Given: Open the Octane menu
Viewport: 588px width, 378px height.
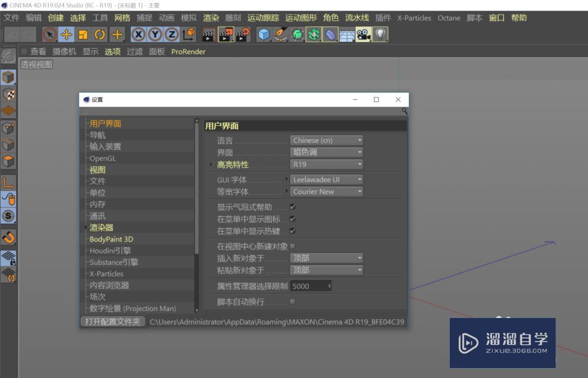Looking at the screenshot, I should pyautogui.click(x=449, y=18).
